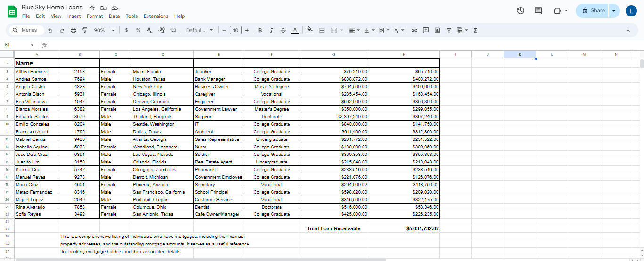Click the Name Box showing K1

coord(17,45)
